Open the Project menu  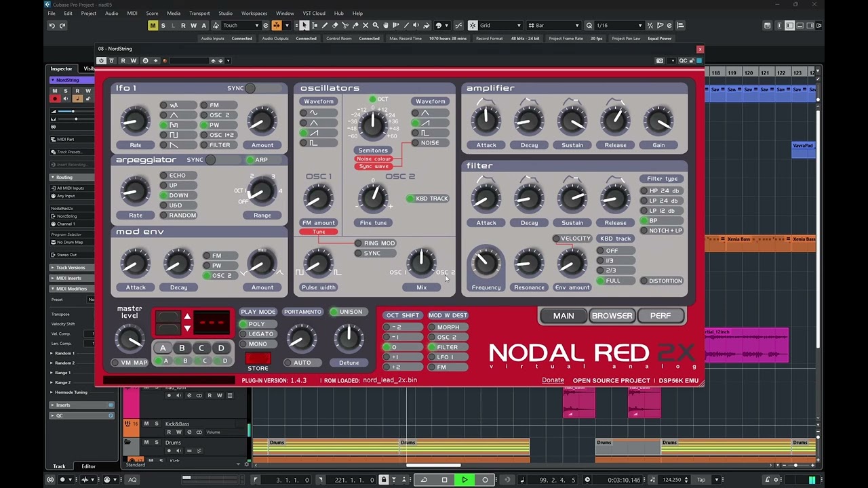coord(88,14)
